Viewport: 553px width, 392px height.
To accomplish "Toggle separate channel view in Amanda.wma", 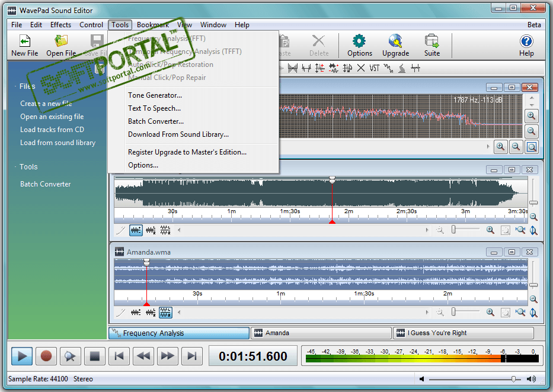I will click(x=165, y=312).
